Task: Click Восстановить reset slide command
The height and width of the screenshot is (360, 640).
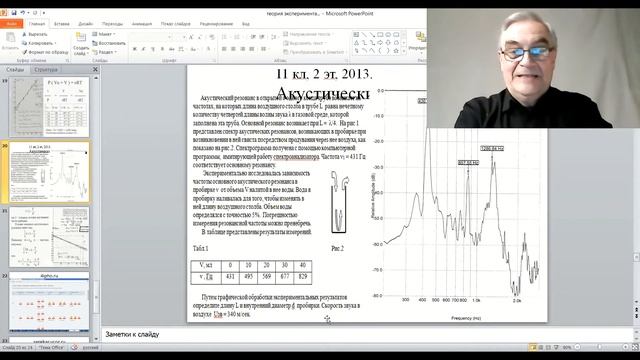Action: pos(109,43)
